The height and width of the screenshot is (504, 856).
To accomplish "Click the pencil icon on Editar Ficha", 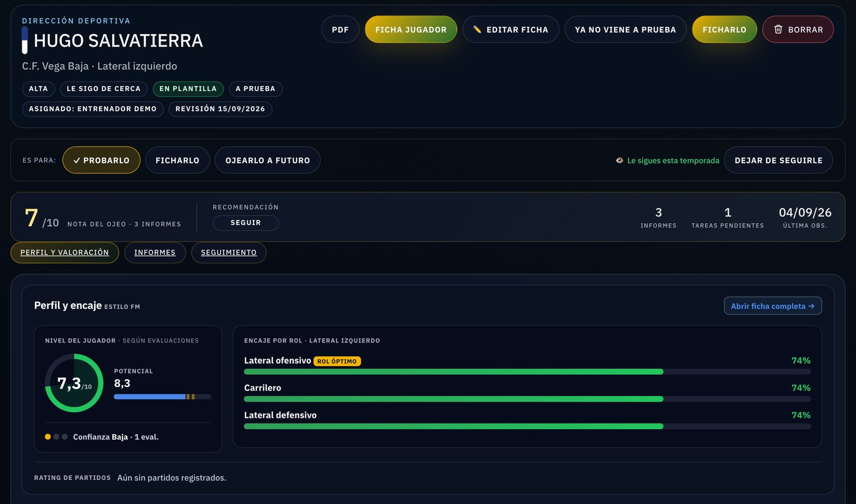I will tap(477, 29).
